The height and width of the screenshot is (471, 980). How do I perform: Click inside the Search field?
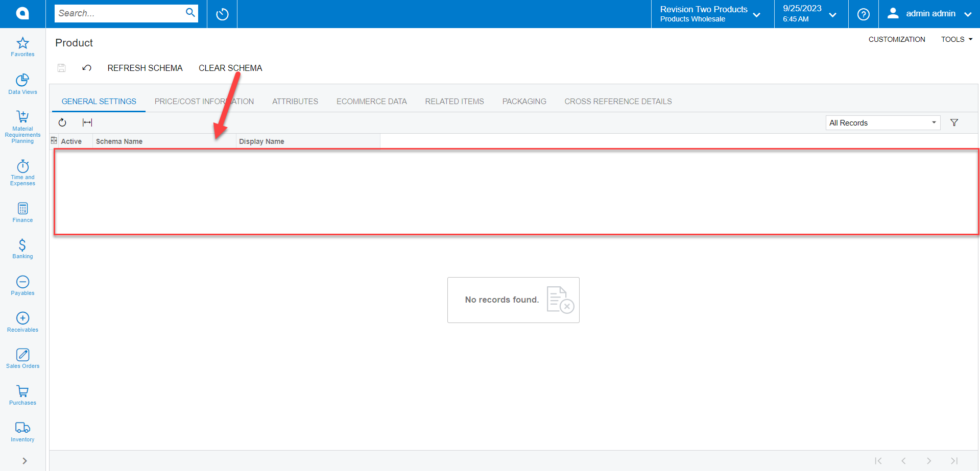point(123,13)
